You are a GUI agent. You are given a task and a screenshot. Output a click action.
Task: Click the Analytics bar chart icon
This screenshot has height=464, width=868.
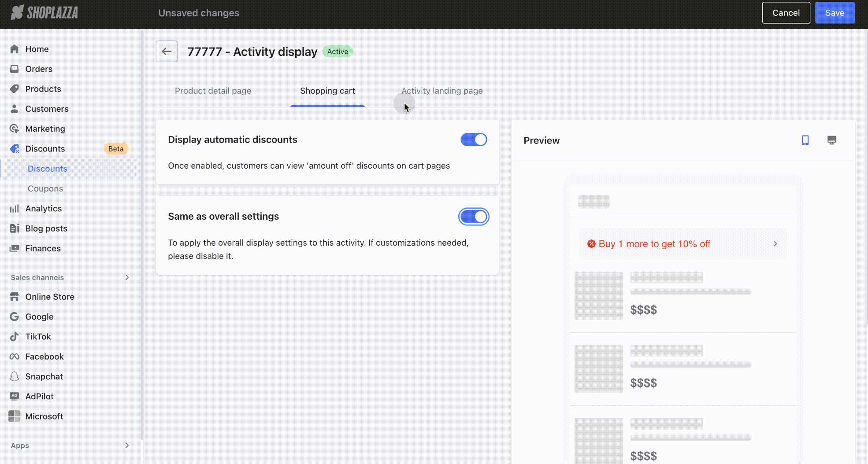click(14, 209)
